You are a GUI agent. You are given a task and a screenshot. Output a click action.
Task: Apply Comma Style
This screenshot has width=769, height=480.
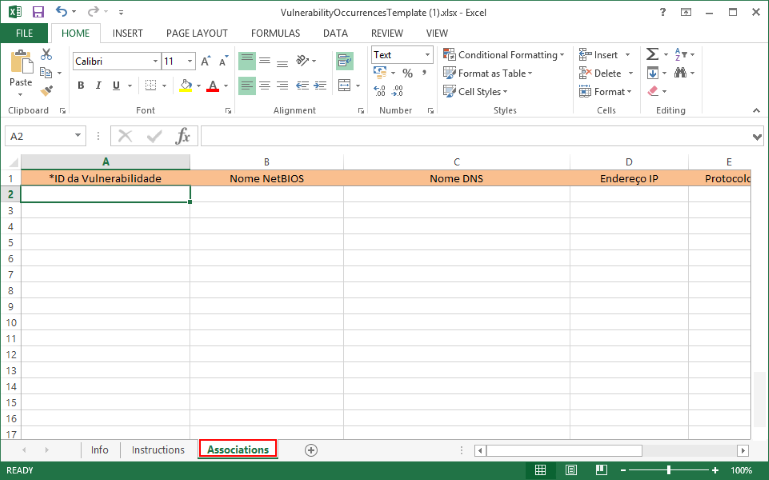pyautogui.click(x=424, y=73)
